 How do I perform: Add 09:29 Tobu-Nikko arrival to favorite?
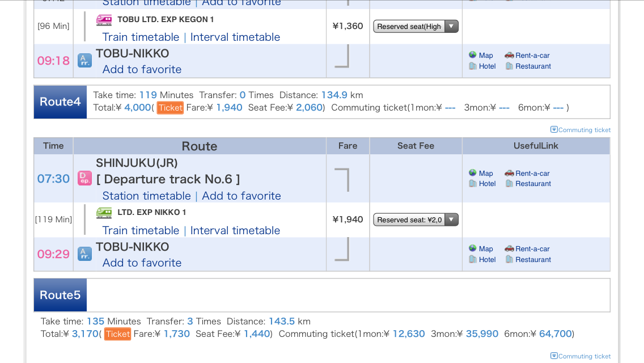[x=142, y=263]
